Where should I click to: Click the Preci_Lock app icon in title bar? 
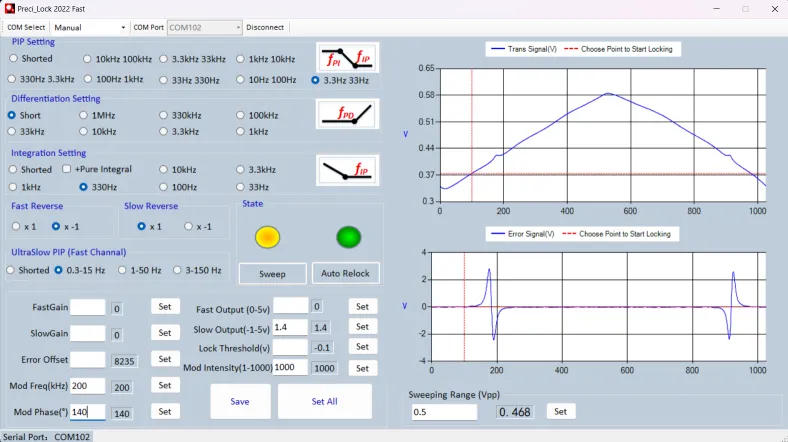[x=9, y=8]
